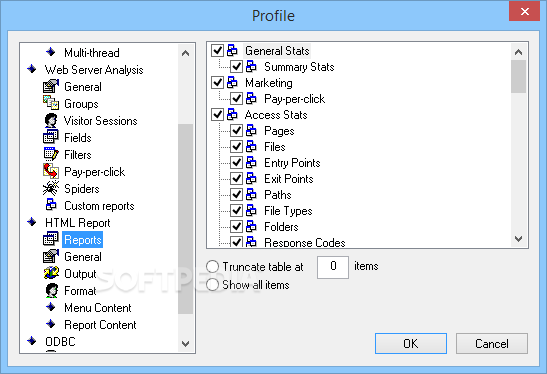547x374 pixels.
Task: Click the report list scroll down arrow
Action: click(x=518, y=239)
